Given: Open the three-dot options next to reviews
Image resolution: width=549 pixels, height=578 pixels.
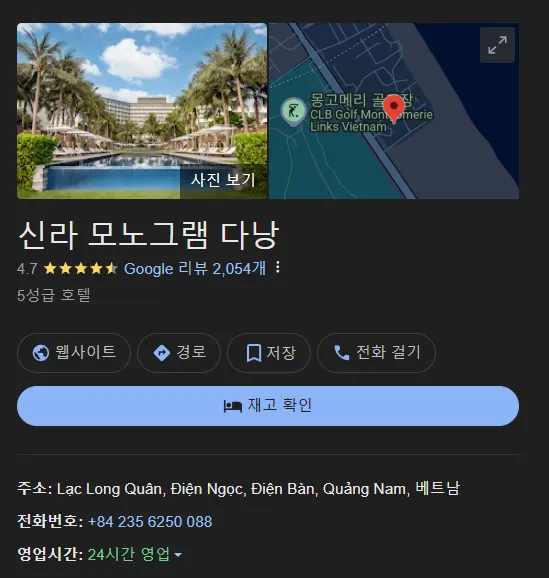Looking at the screenshot, I should [x=278, y=268].
